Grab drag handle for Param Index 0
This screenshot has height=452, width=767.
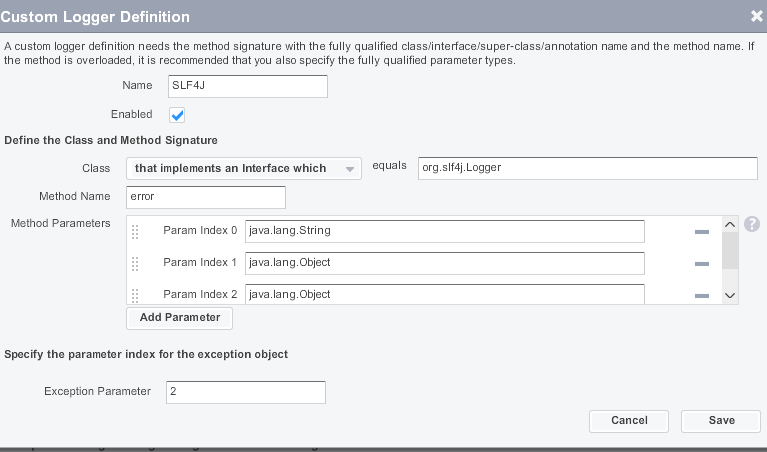[136, 231]
